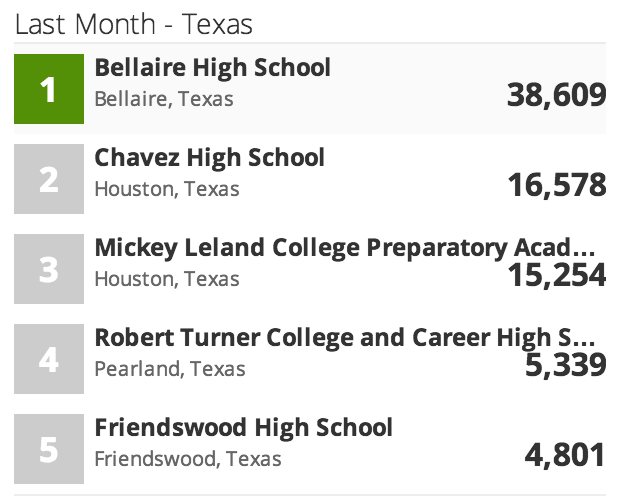The width and height of the screenshot is (626, 504).
Task: Click Houston, Texas under Chavez High School
Action: 167,189
